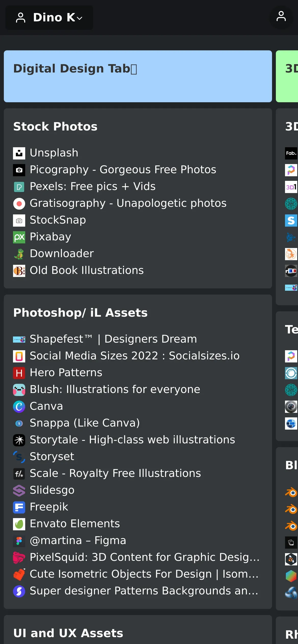Click the purple Slidesgo layered icon
The width and height of the screenshot is (298, 644).
pos(19,490)
